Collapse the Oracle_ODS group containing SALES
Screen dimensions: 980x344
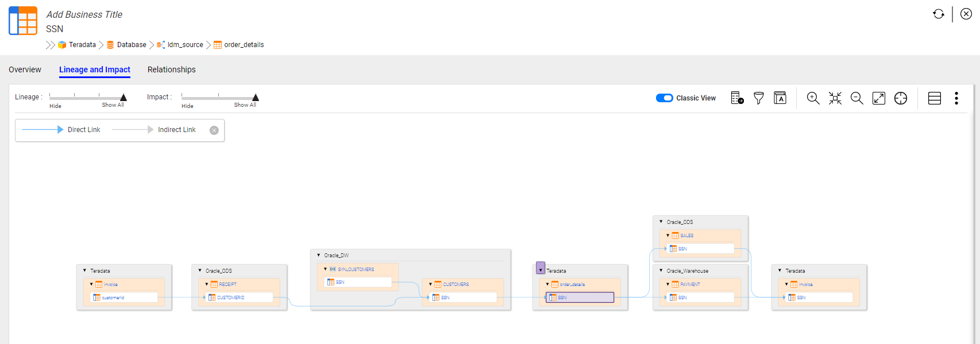661,222
